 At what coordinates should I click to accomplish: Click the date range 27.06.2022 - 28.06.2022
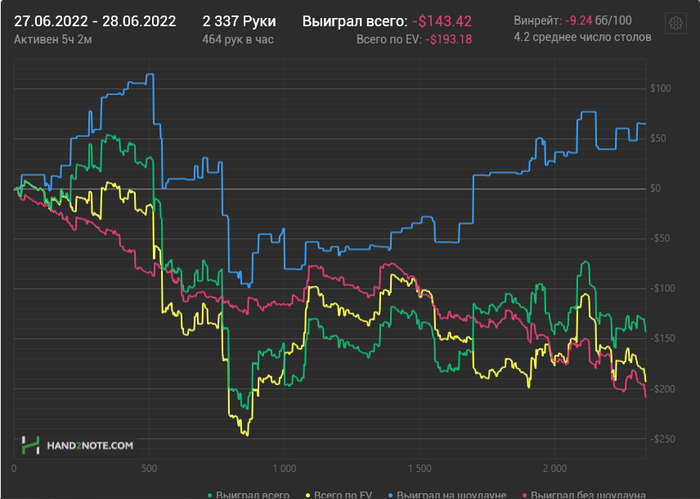coord(95,21)
